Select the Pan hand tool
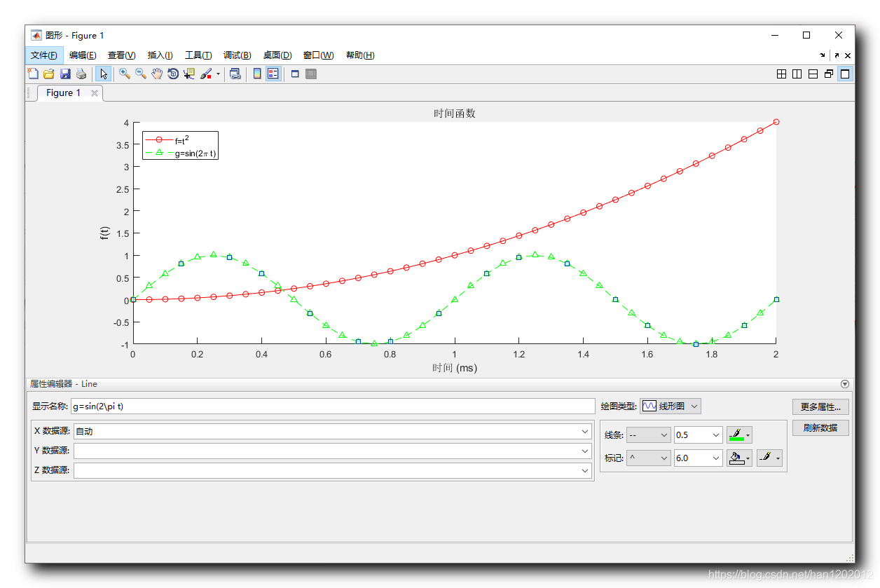 point(157,74)
